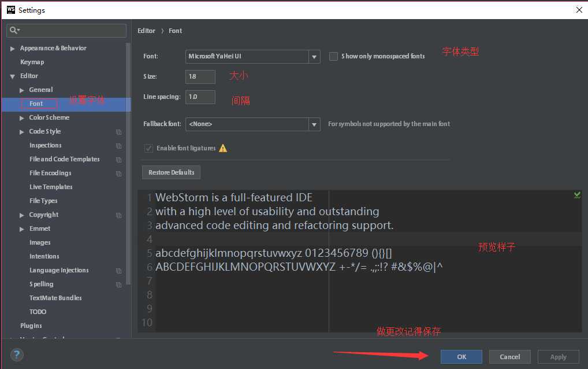Viewport: 588px width, 369px height.
Task: Open File and Code Templates page
Action: click(x=65, y=159)
